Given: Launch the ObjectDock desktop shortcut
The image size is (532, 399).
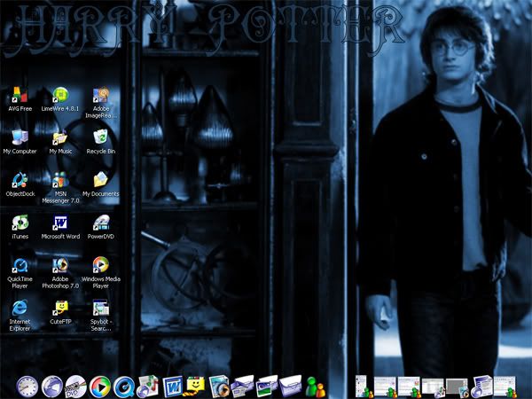Looking at the screenshot, I should (x=20, y=184).
